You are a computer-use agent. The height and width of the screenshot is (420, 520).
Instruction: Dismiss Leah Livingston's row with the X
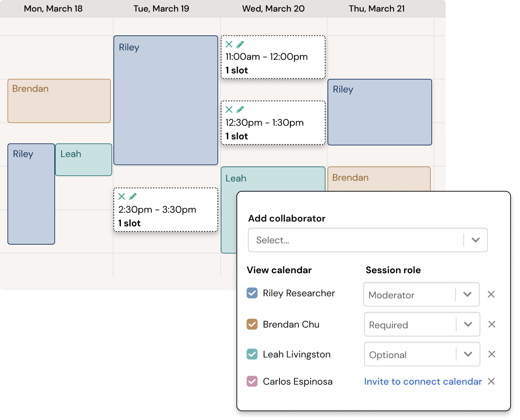pos(492,354)
